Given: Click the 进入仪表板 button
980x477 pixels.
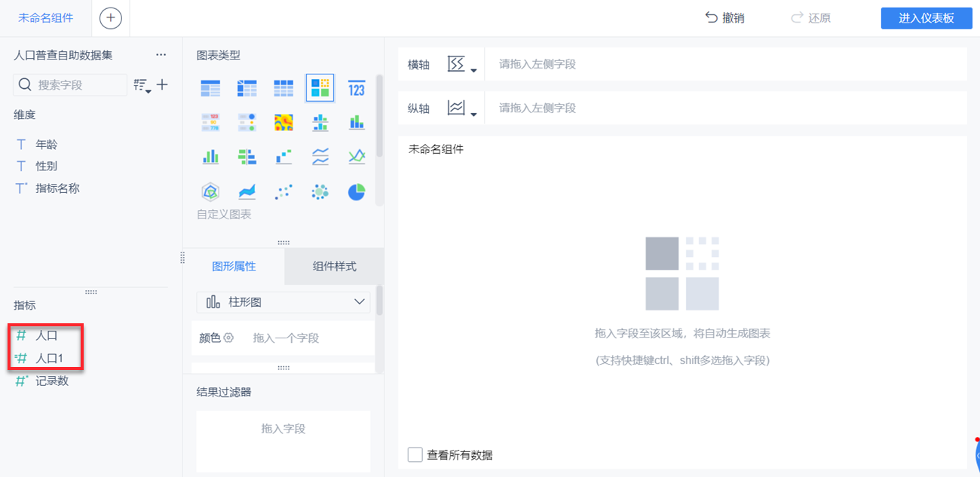Looking at the screenshot, I should (x=926, y=18).
